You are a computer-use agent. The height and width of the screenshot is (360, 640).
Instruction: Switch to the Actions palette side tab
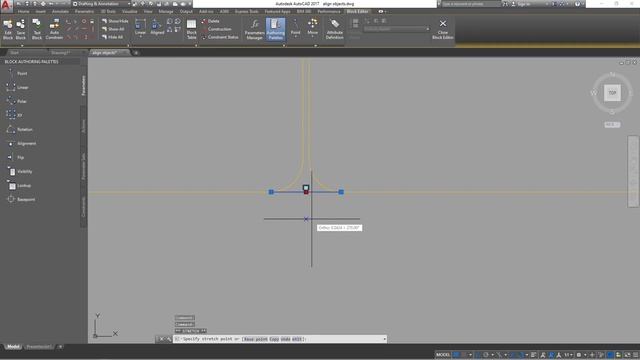(84, 126)
